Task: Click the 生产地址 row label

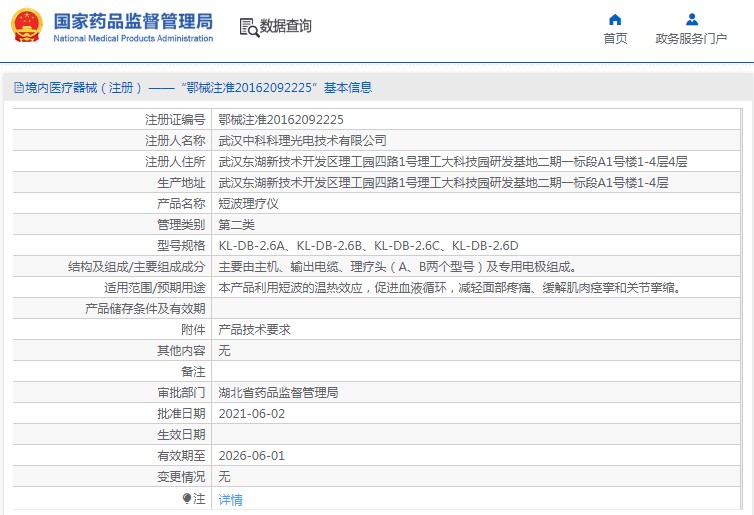Action: 181,183
